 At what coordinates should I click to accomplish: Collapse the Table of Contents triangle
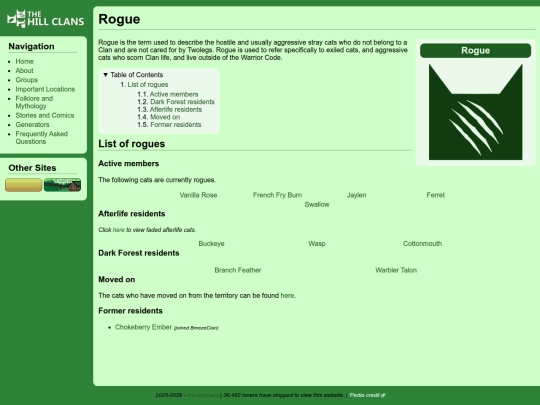106,75
